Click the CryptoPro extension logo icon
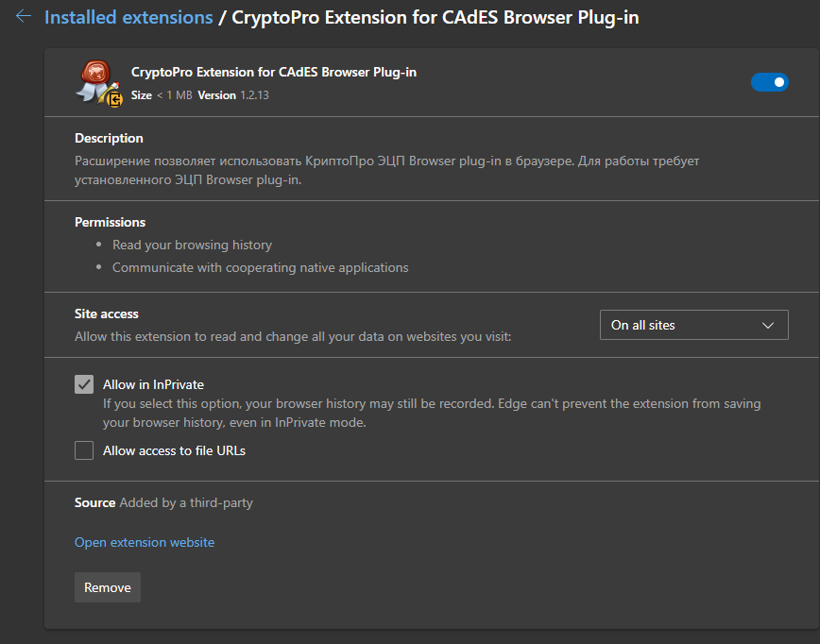The height and width of the screenshot is (644, 820). pyautogui.click(x=98, y=82)
